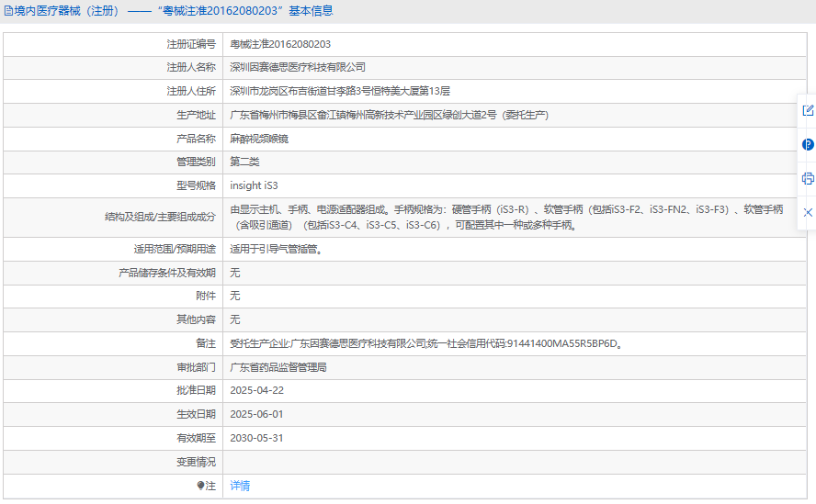Viewport: 816px width, 504px height.
Task: Click the 结构及组成/主要组成成分 label
Action: click(160, 218)
